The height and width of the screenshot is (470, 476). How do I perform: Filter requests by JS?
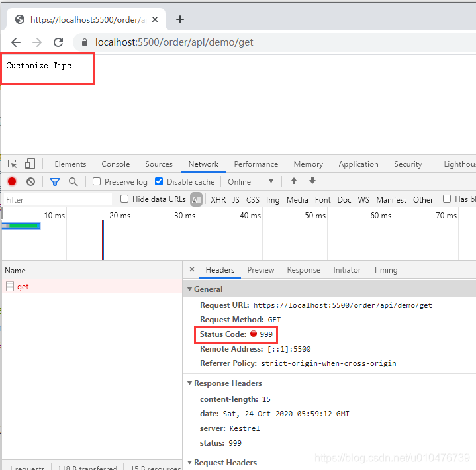tap(236, 199)
